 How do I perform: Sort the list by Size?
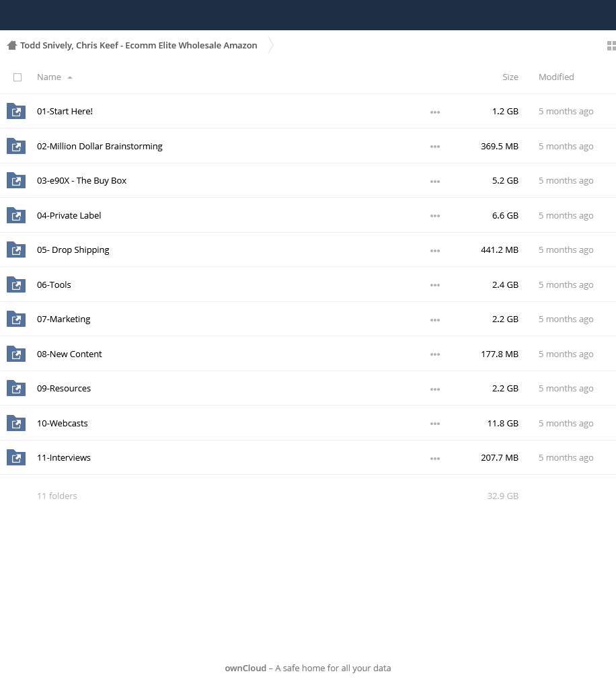[x=510, y=77]
